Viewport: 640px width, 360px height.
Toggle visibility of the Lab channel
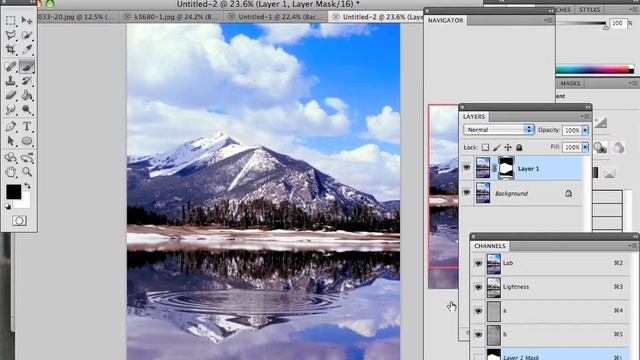point(478,264)
